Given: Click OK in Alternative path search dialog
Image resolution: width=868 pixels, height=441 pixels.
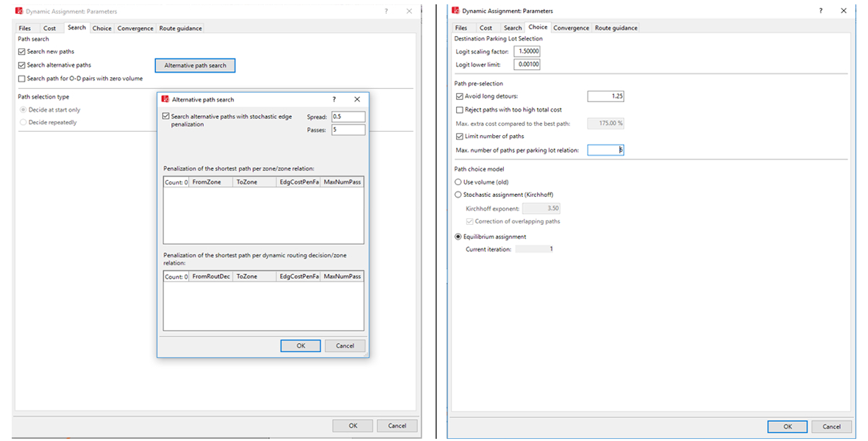Looking at the screenshot, I should tap(301, 346).
